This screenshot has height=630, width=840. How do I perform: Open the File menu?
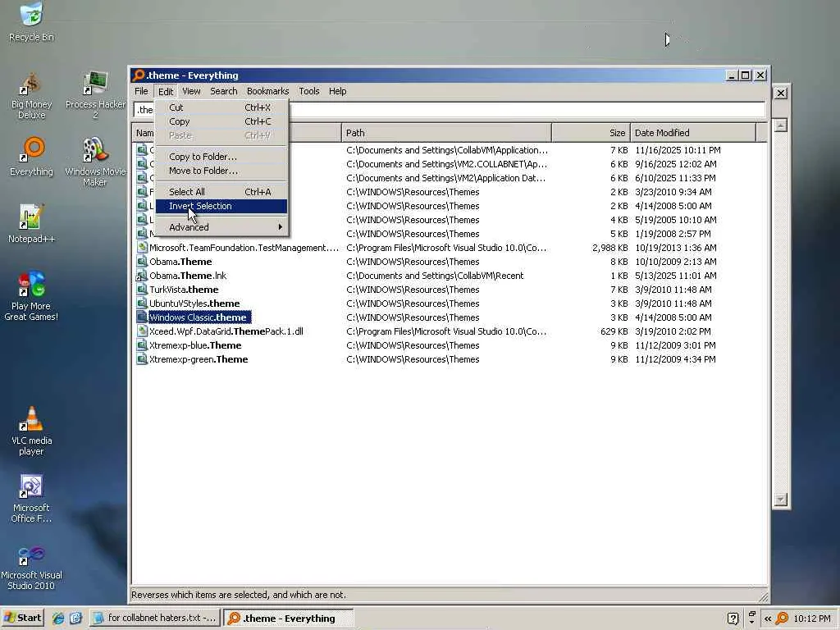[141, 91]
